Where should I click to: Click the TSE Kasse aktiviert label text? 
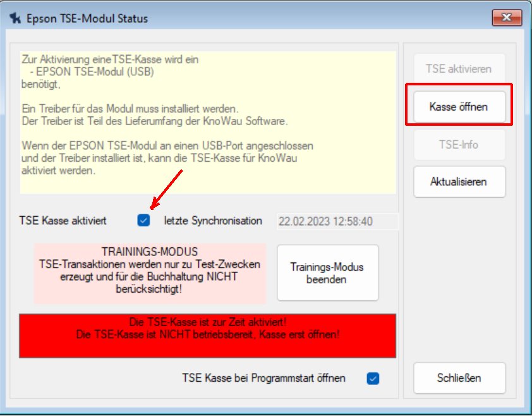pyautogui.click(x=63, y=221)
